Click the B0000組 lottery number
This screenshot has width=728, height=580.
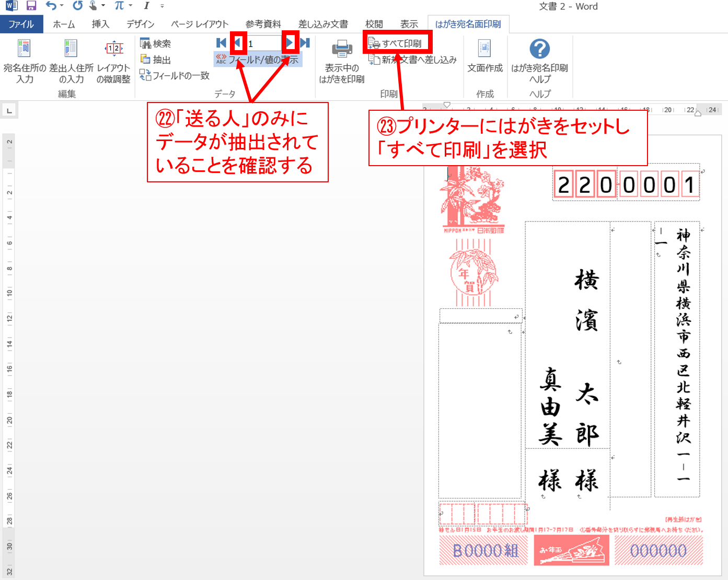click(x=485, y=551)
